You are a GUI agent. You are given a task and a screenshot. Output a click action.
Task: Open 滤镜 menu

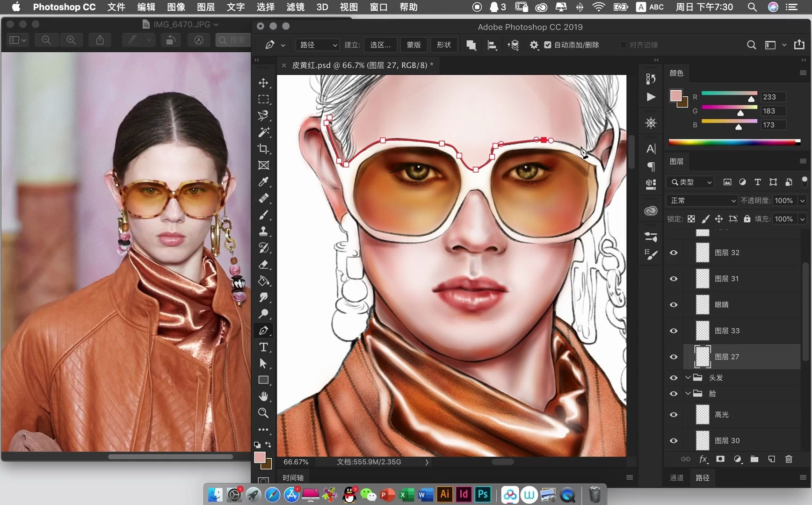pyautogui.click(x=295, y=7)
